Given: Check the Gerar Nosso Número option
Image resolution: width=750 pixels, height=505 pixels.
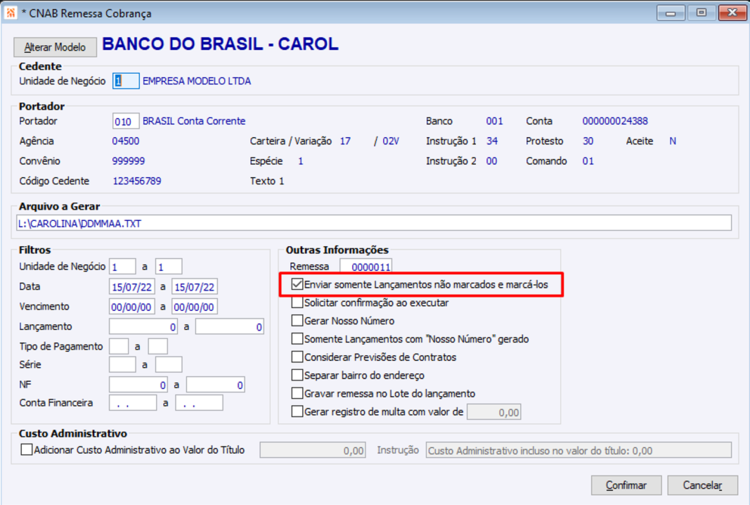Looking at the screenshot, I should (297, 321).
